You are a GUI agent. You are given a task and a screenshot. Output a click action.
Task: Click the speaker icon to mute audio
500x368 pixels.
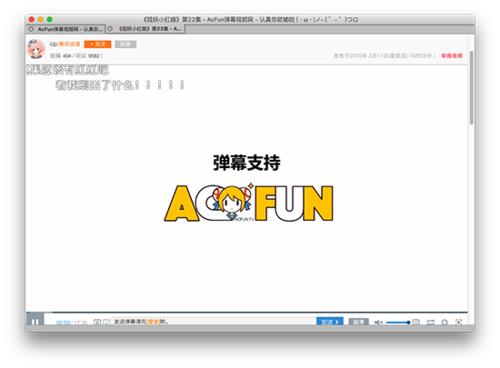(x=378, y=322)
